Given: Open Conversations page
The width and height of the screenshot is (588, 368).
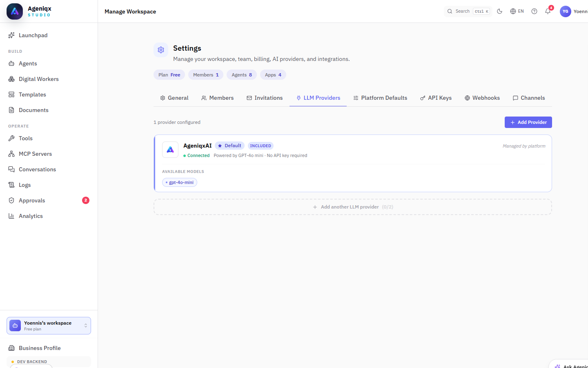Looking at the screenshot, I should [49, 169].
